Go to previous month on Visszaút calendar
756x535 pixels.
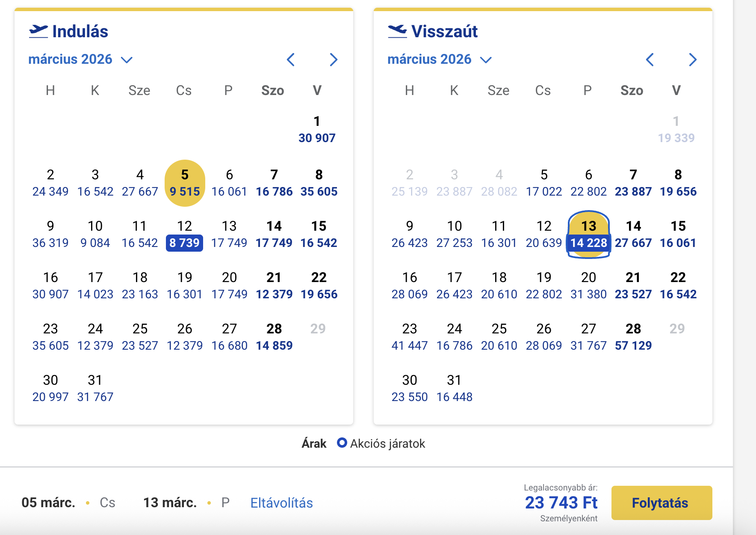[650, 60]
